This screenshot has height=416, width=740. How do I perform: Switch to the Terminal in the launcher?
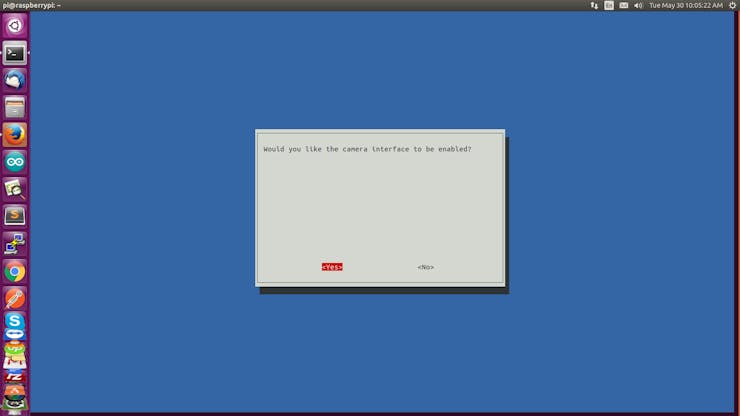click(15, 53)
